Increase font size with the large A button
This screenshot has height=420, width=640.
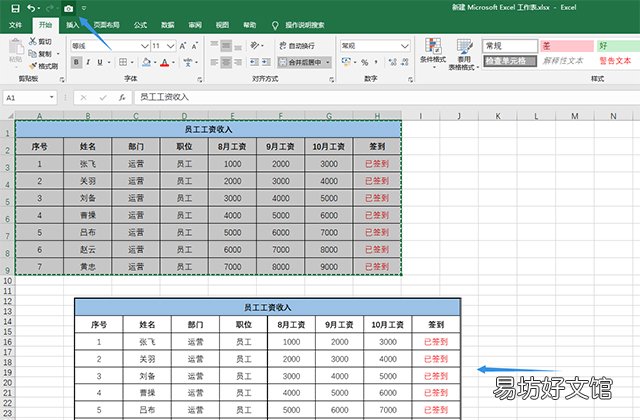tap(183, 46)
